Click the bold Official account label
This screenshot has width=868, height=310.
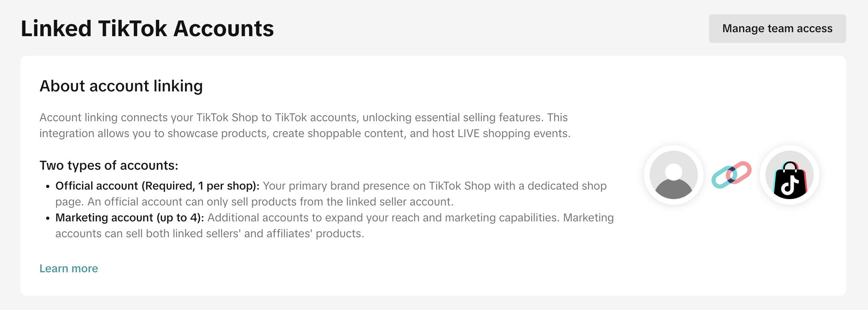tap(157, 186)
